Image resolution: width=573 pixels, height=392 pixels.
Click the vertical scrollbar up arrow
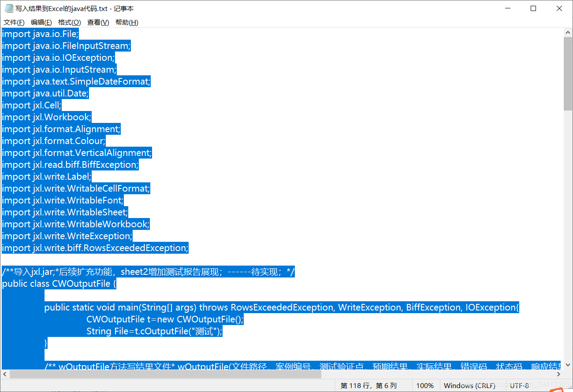[x=568, y=32]
